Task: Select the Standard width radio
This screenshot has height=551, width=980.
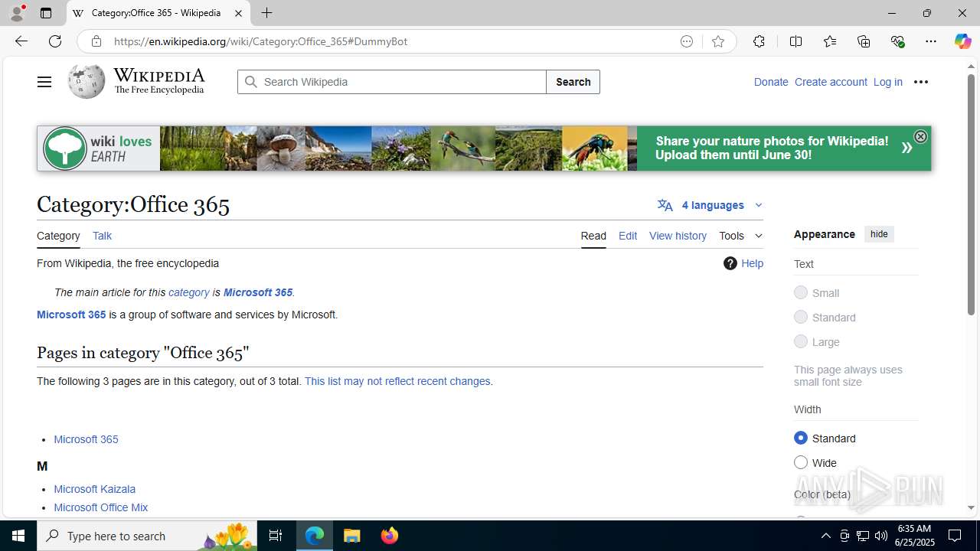Action: tap(801, 438)
